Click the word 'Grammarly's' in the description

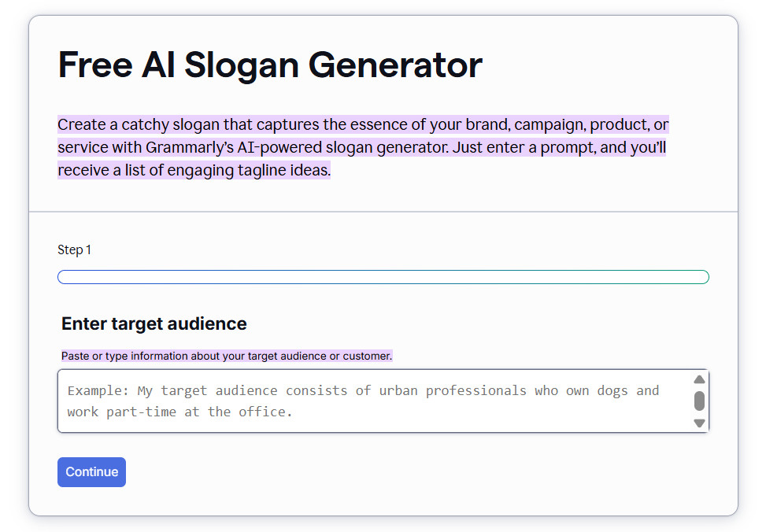click(x=171, y=146)
